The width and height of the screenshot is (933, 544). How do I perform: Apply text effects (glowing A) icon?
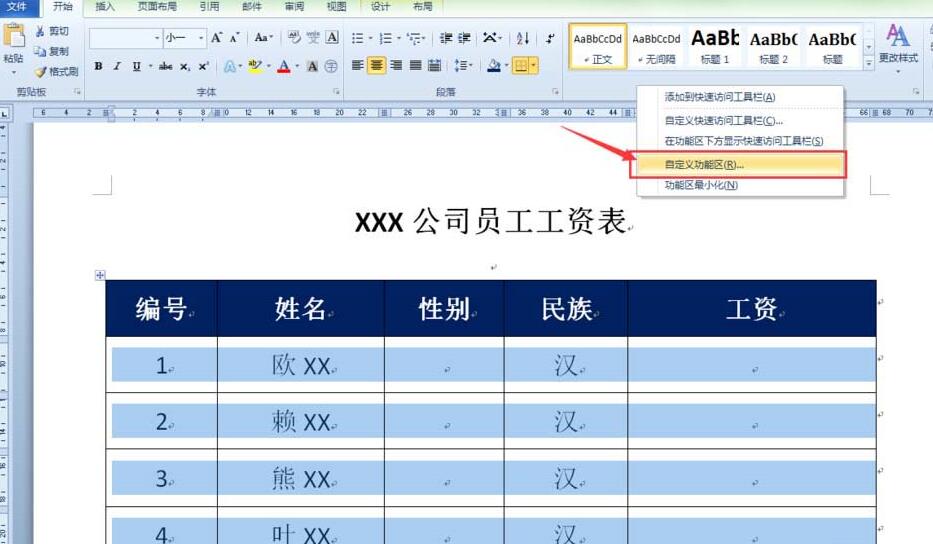(229, 66)
